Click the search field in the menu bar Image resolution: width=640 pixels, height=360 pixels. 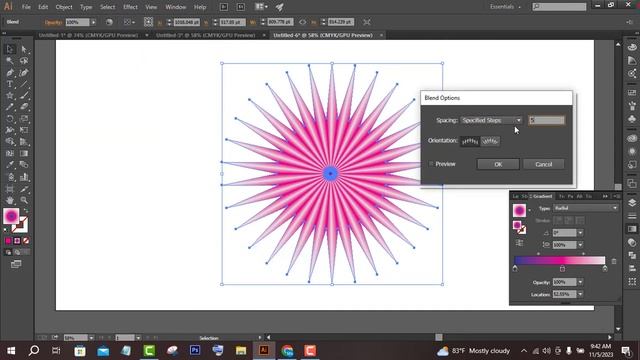[559, 7]
